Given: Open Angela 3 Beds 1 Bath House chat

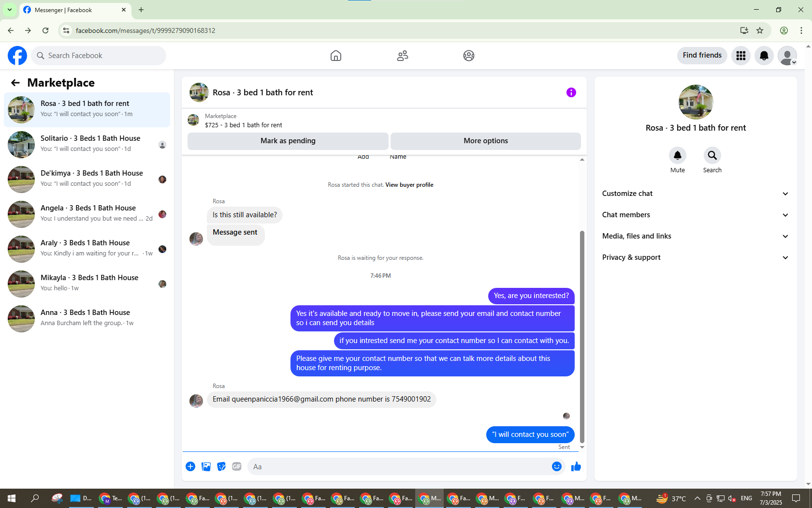Looking at the screenshot, I should pyautogui.click(x=87, y=214).
